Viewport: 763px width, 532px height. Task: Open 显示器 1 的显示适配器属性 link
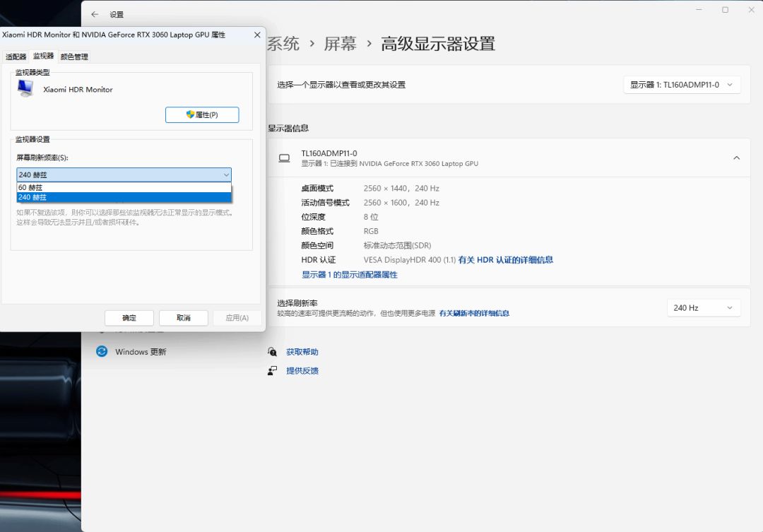pos(350,275)
